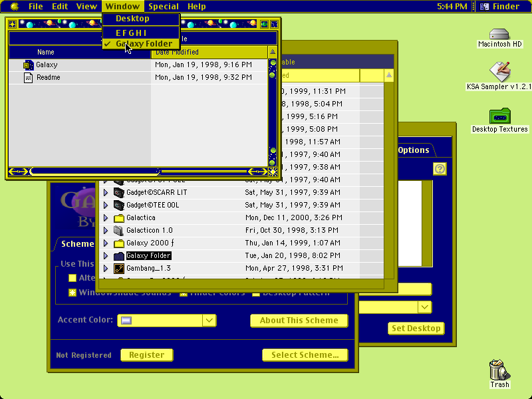Toggle the checkbox above Windowshade Sounds
Screen dimensions: 532x399
coord(72,278)
